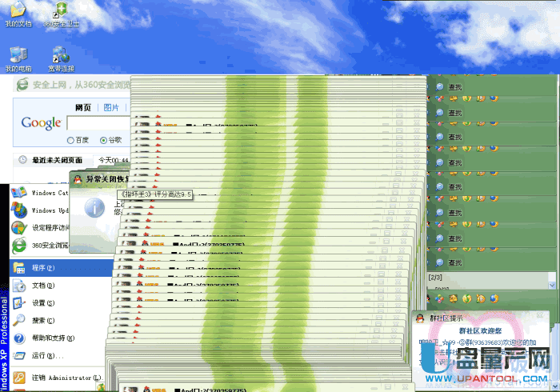Expand the 文档(D) Start menu entry
The width and height of the screenshot is (560, 392).
(61, 286)
